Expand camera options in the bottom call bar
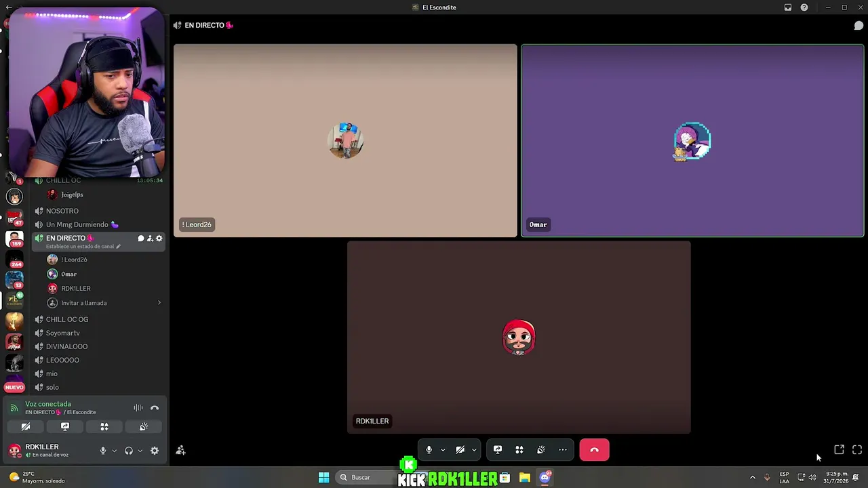This screenshot has height=488, width=868. coord(474,450)
